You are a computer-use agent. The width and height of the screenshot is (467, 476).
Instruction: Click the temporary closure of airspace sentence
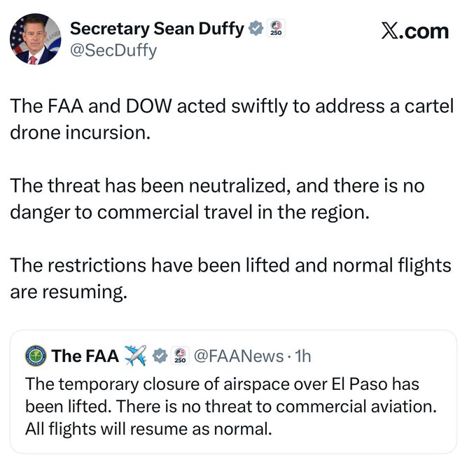pos(228,384)
